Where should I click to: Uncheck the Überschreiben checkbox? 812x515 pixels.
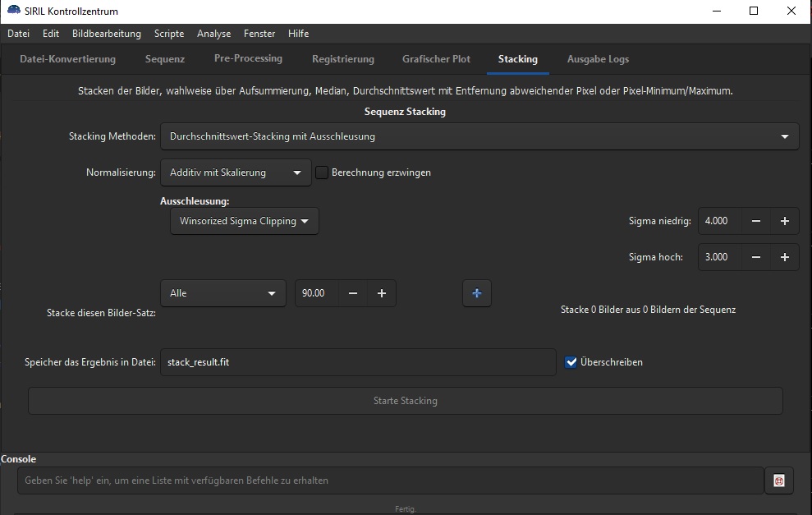point(571,362)
